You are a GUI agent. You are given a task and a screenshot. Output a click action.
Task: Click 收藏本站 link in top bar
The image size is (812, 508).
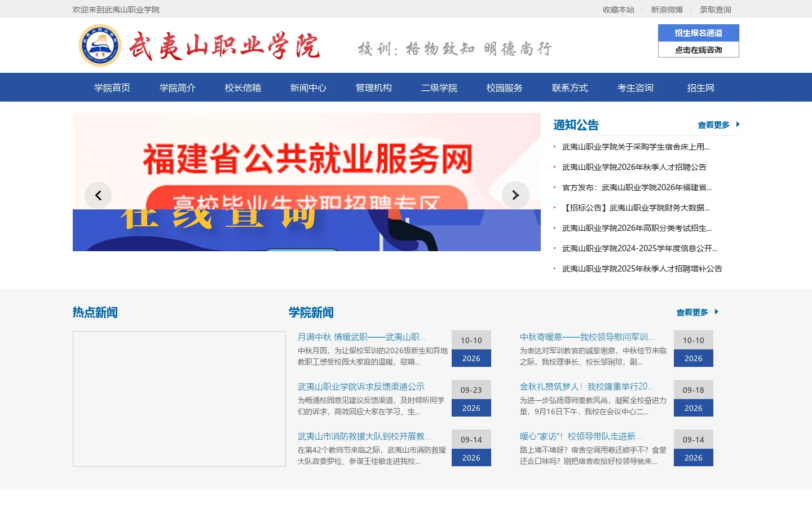coord(619,10)
